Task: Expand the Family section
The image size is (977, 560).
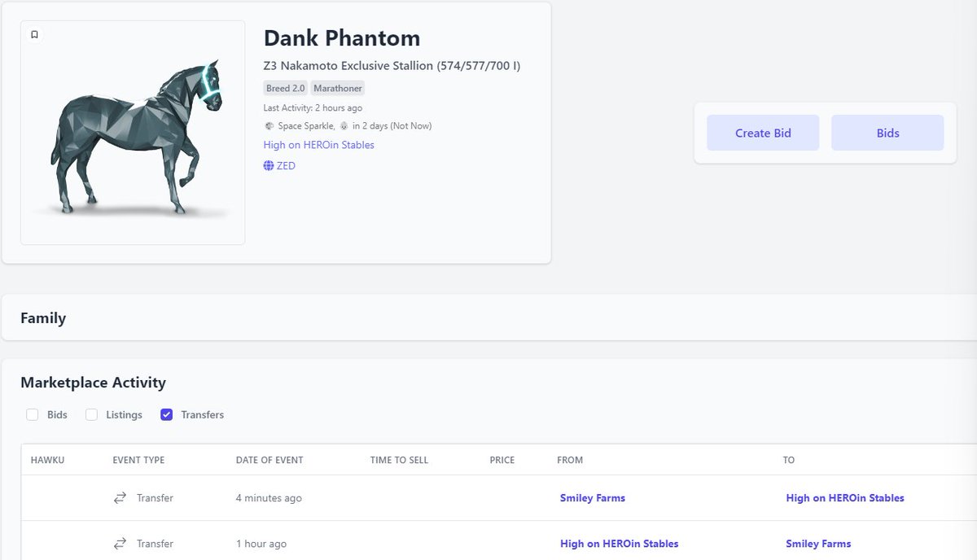Action: click(x=488, y=317)
